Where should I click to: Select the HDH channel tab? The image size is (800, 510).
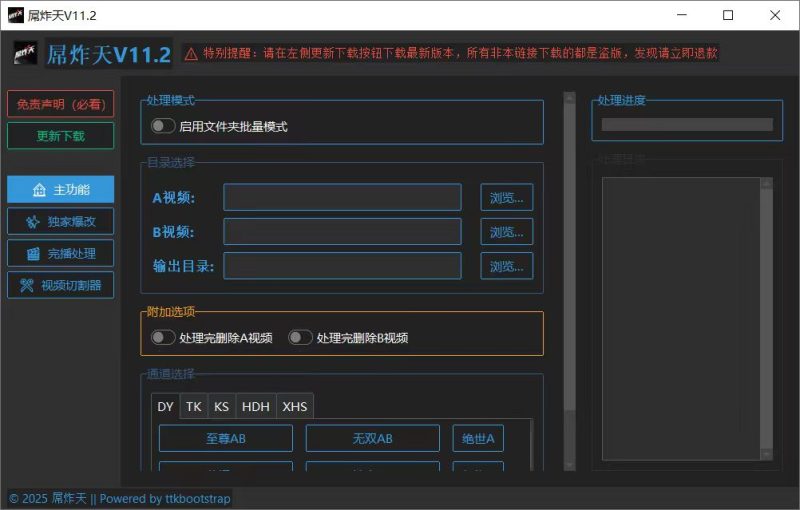coord(256,406)
